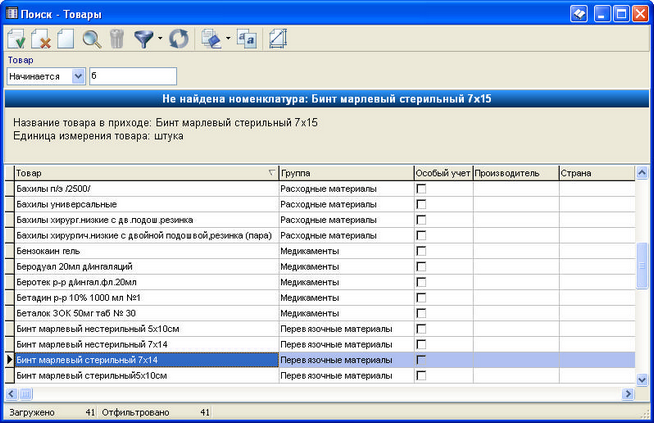The image size is (654, 423).
Task: Click vertical scrollbar down arrow
Action: (642, 380)
